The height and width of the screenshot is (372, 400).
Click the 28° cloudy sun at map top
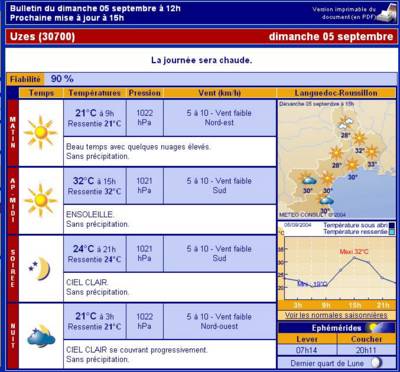click(345, 123)
